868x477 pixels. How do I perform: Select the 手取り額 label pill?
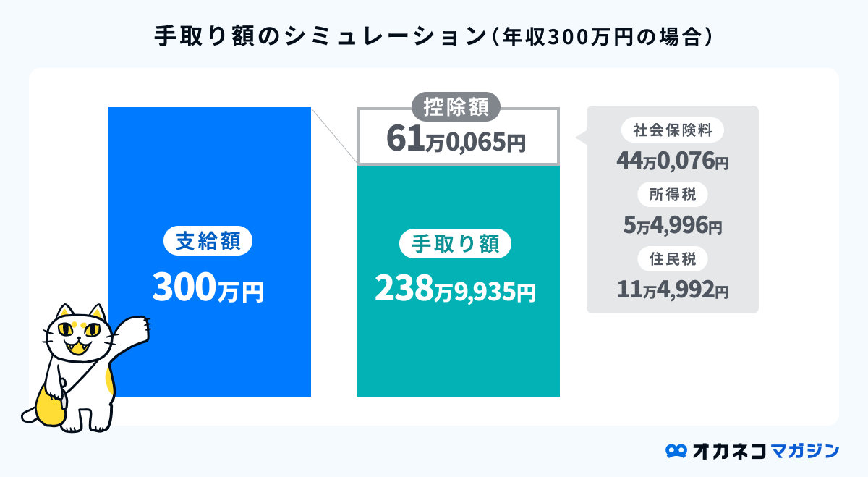(x=455, y=245)
